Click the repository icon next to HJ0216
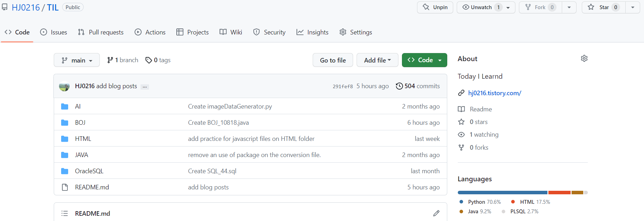Viewport: 644px width, 221px height. [x=5, y=7]
